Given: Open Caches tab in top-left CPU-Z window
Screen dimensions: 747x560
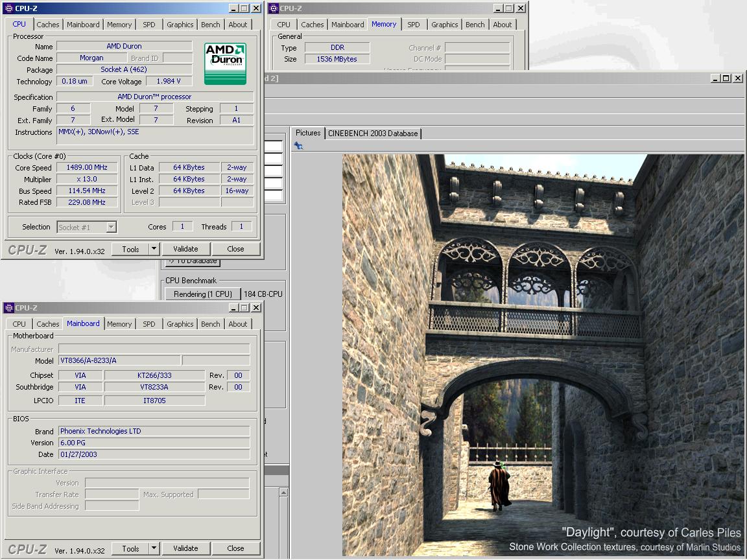Looking at the screenshot, I should (47, 25).
